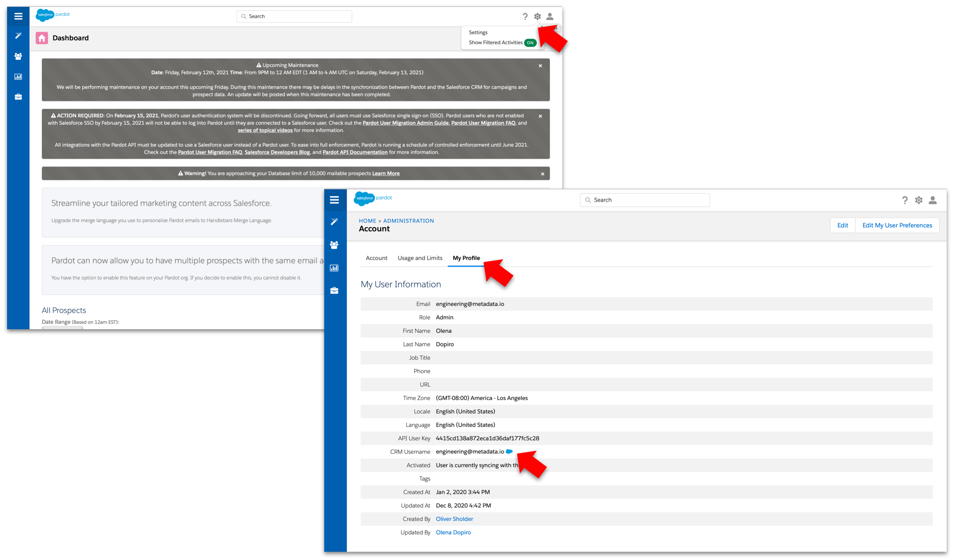The width and height of the screenshot is (958, 560).
Task: Dismiss the Upcoming Maintenance banner
Action: click(x=540, y=66)
